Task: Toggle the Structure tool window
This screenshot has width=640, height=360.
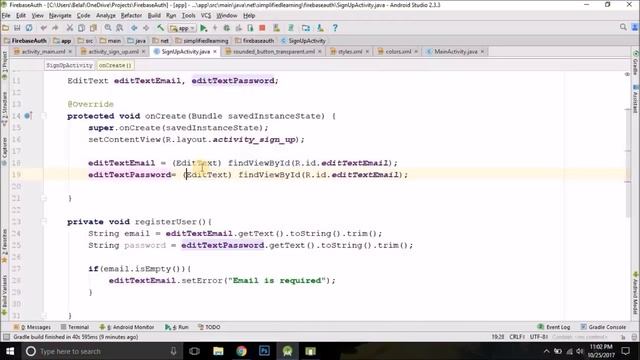Action: [4, 109]
